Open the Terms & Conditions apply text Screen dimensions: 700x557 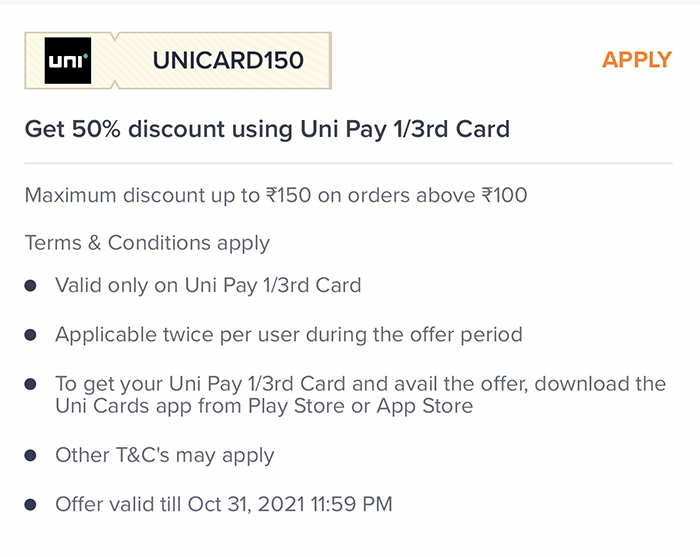click(147, 243)
